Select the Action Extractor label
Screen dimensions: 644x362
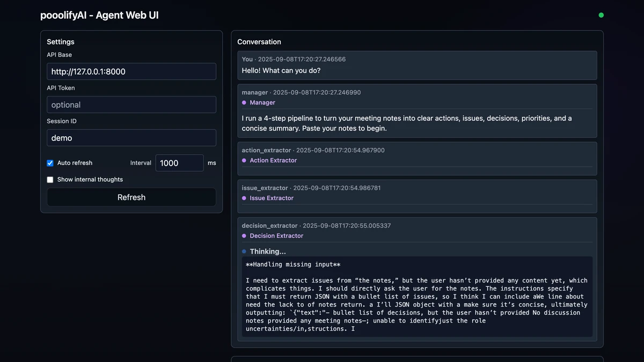pyautogui.click(x=273, y=160)
